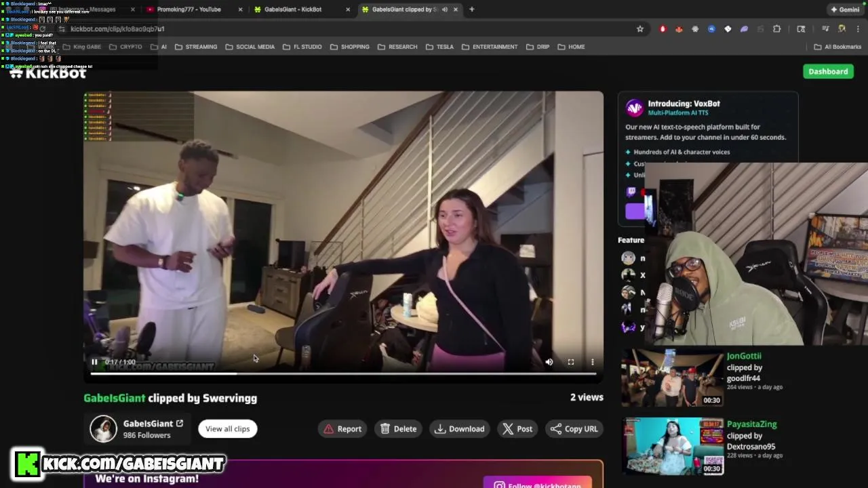Open a new browser tab
Viewport: 868px width, 488px height.
472,9
